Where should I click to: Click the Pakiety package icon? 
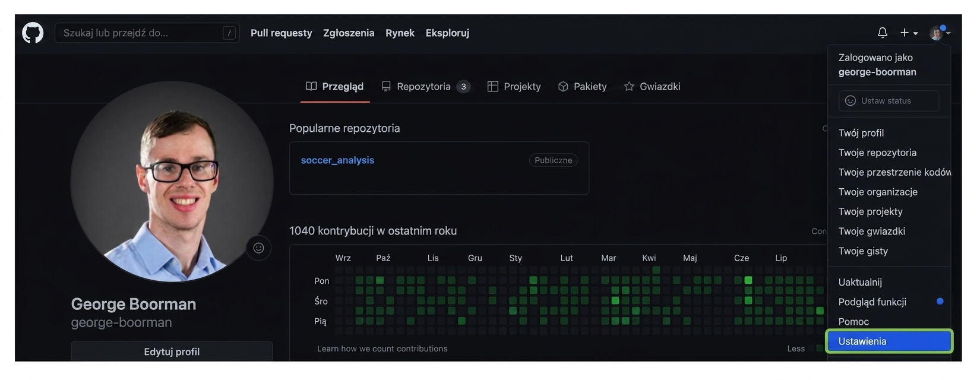coord(563,86)
